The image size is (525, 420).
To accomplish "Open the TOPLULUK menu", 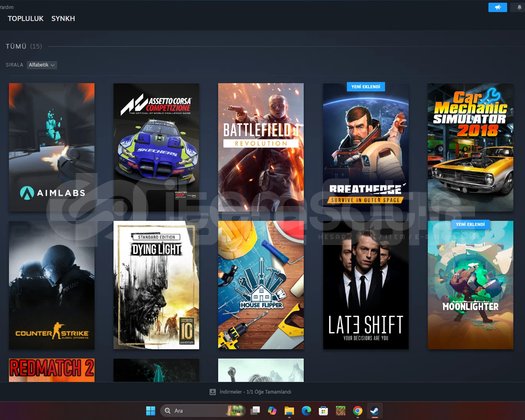I will (25, 19).
